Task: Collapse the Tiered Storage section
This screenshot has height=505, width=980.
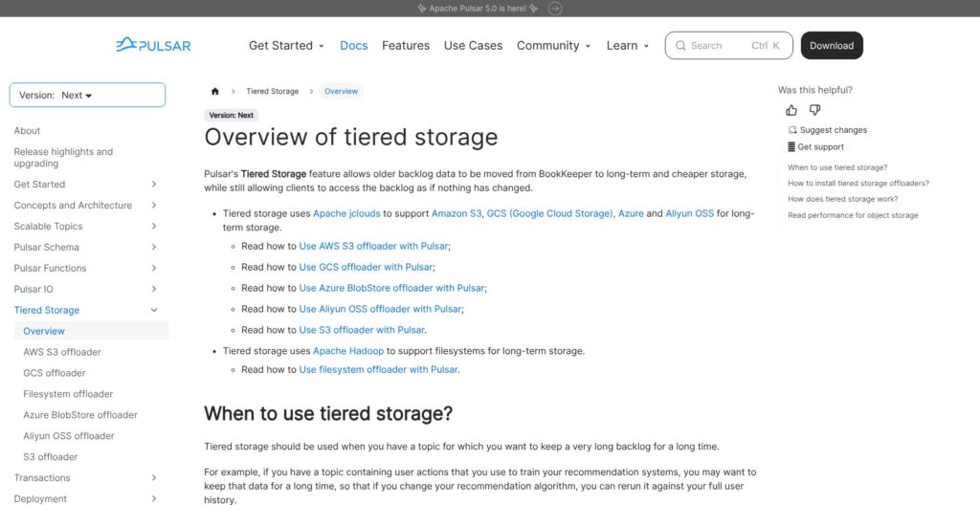Action: click(154, 310)
